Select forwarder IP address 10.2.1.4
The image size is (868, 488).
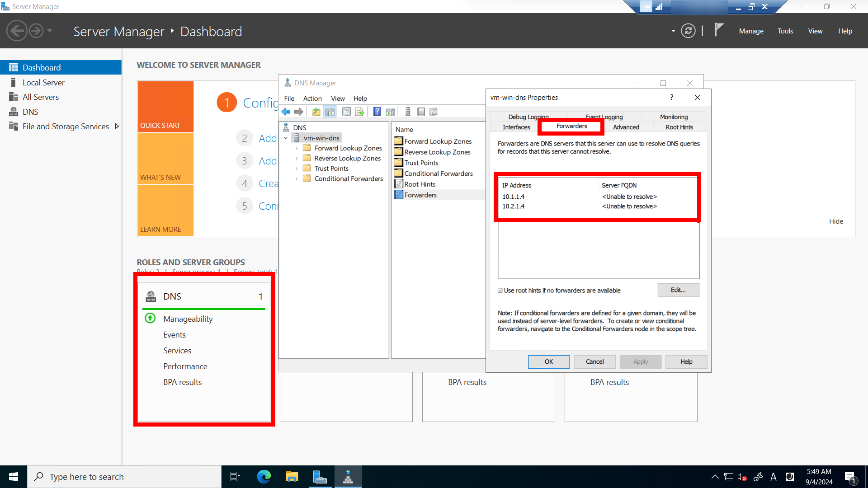[513, 206]
